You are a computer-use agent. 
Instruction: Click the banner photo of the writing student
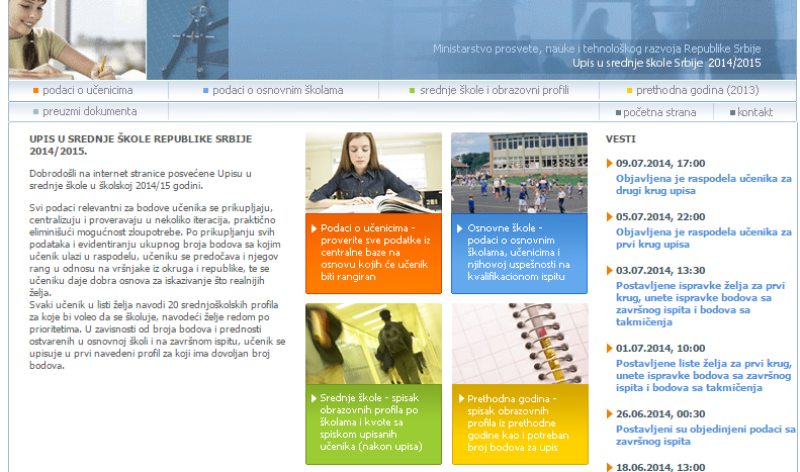coord(77,40)
